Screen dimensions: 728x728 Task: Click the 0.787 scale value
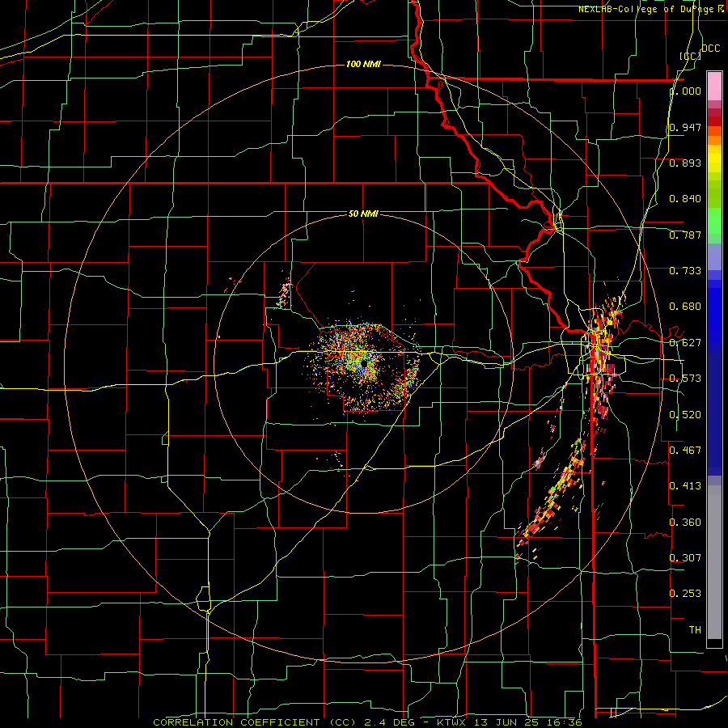click(x=685, y=235)
